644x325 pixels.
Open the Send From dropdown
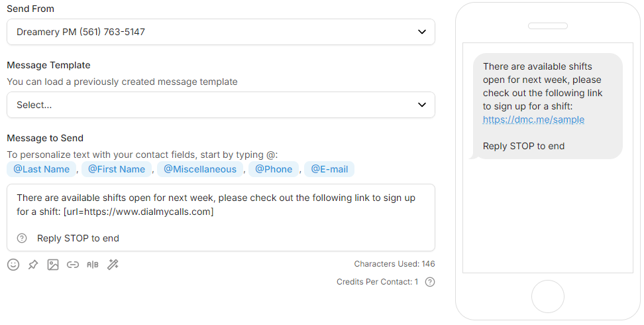pos(221,32)
